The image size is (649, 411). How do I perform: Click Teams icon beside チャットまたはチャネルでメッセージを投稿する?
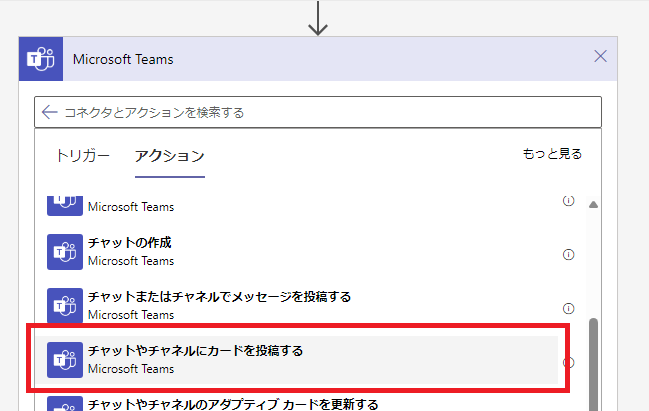pos(64,306)
